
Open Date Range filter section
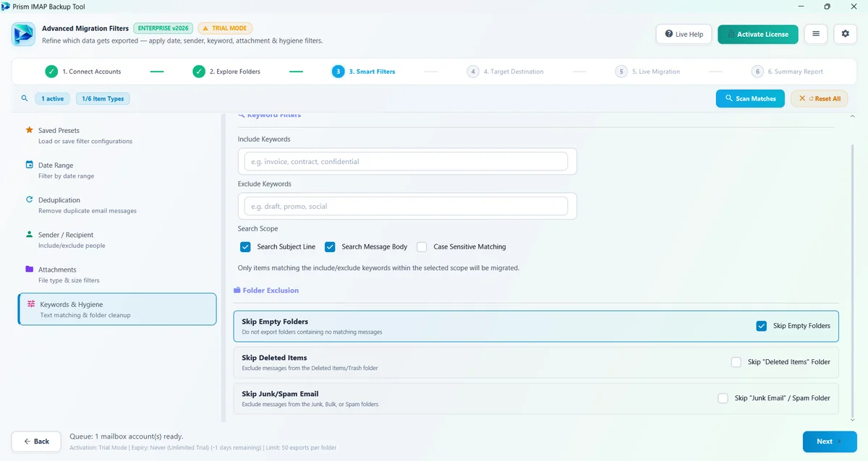(x=117, y=170)
